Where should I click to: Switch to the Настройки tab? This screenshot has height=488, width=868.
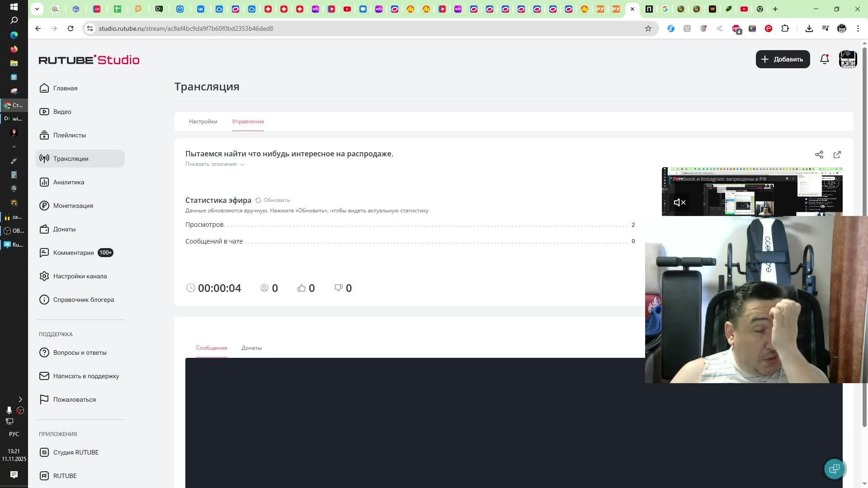coord(203,122)
